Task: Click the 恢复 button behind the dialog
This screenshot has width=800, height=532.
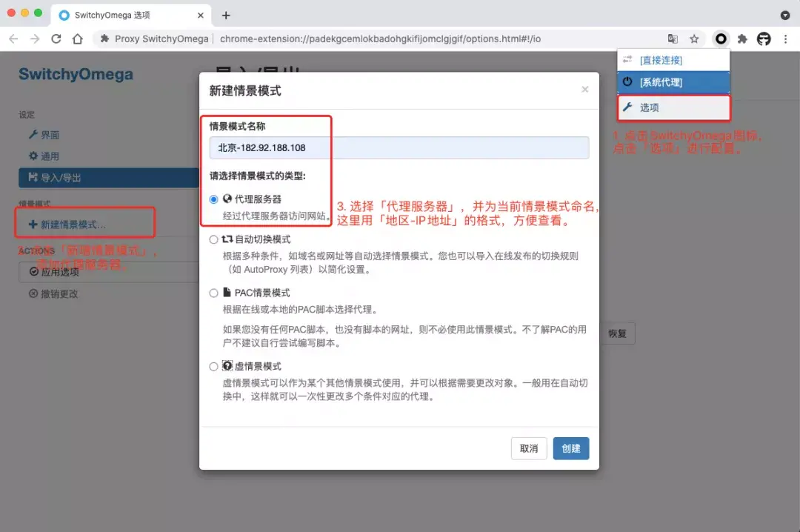Action: (x=617, y=333)
